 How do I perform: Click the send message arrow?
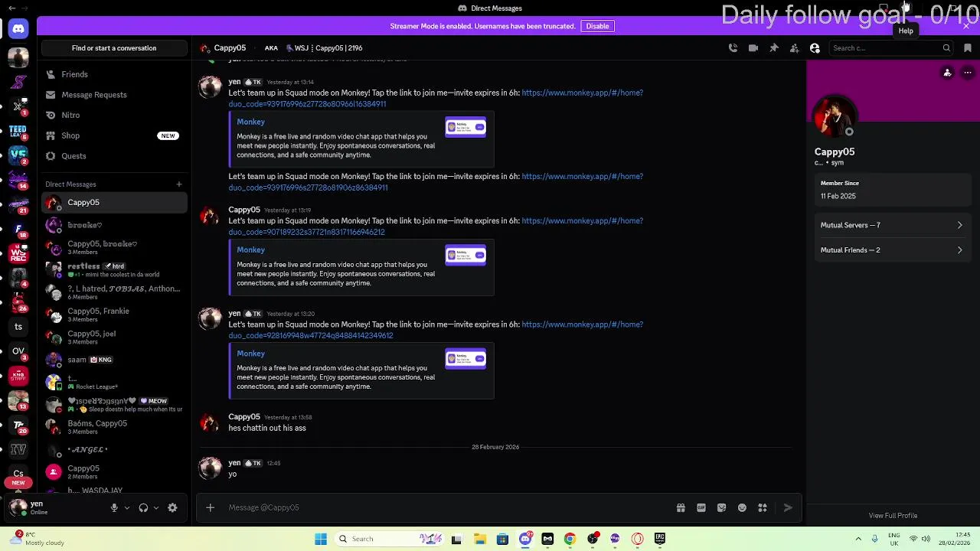(788, 507)
